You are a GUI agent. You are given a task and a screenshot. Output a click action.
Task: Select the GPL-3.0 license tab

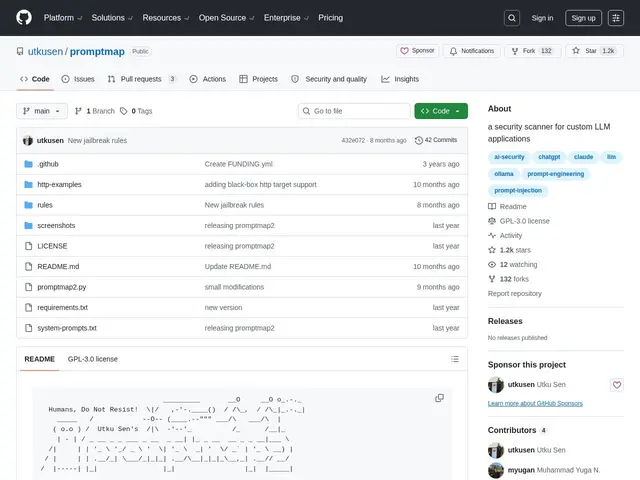click(x=93, y=359)
